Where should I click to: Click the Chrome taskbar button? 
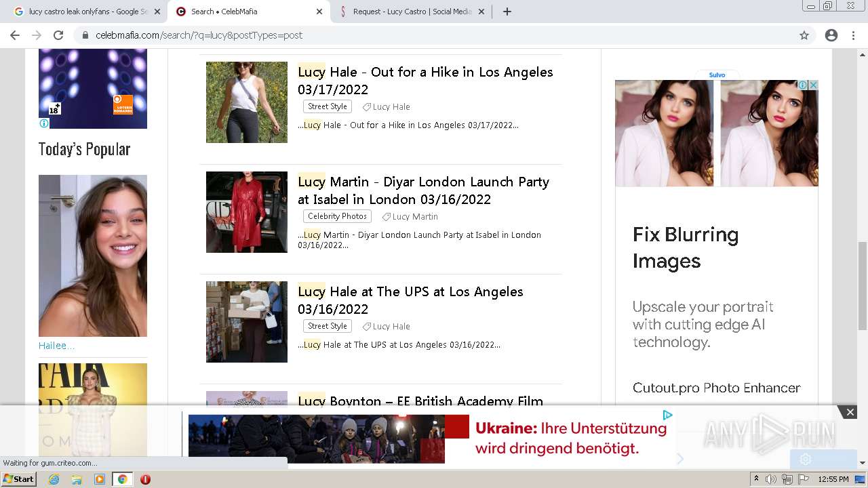(122, 479)
